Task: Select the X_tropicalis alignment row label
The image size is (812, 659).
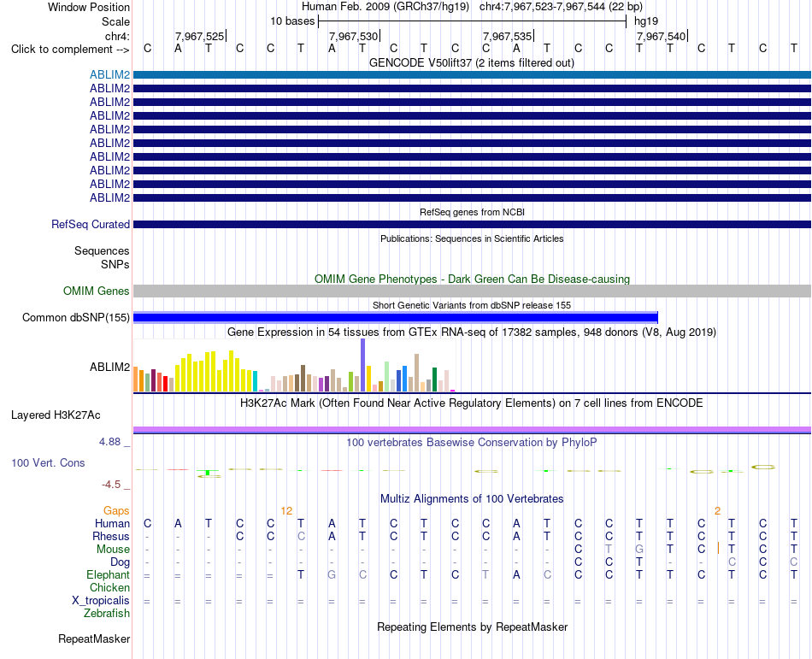Action: pyautogui.click(x=101, y=601)
